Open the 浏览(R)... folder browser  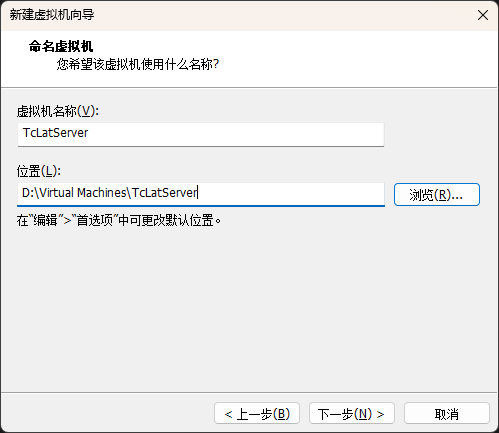click(437, 194)
